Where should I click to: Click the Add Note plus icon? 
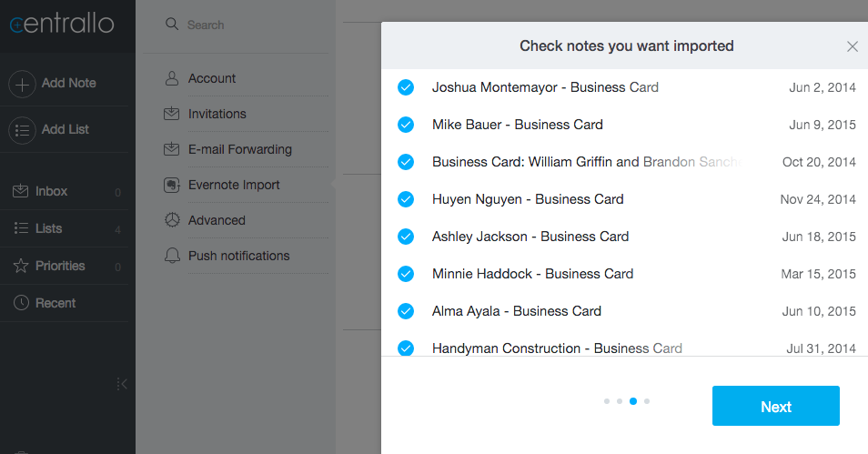point(22,84)
